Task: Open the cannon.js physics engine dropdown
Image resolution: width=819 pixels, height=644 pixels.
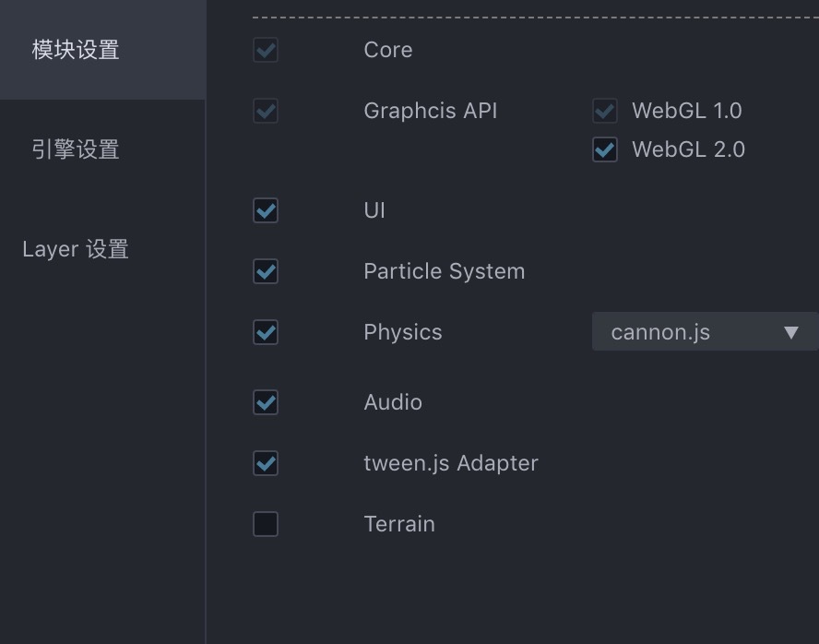Action: 692,332
